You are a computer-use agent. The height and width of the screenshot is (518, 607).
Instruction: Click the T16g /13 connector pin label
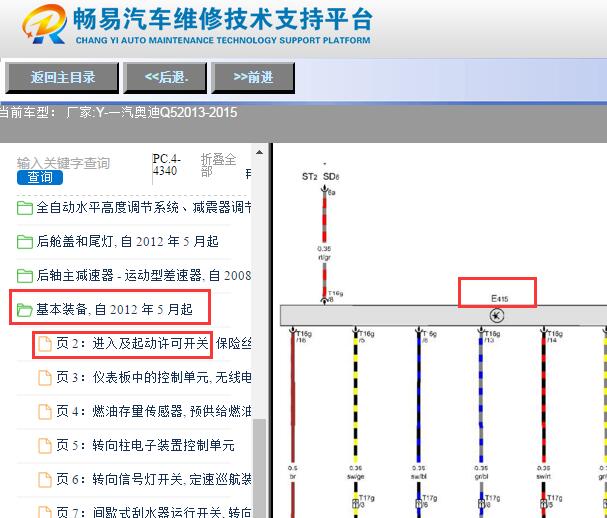[x=492, y=337]
